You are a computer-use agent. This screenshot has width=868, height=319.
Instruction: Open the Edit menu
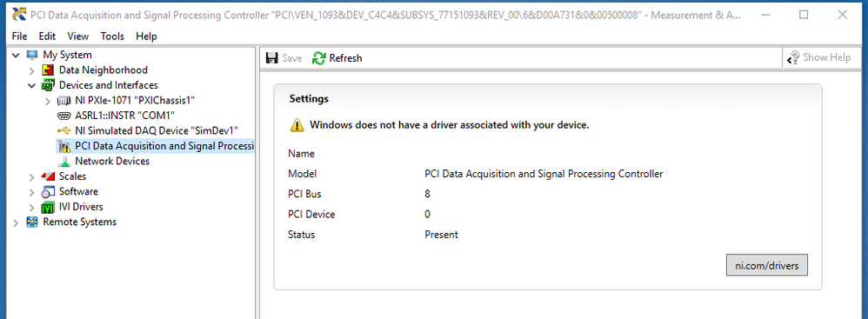click(x=47, y=37)
